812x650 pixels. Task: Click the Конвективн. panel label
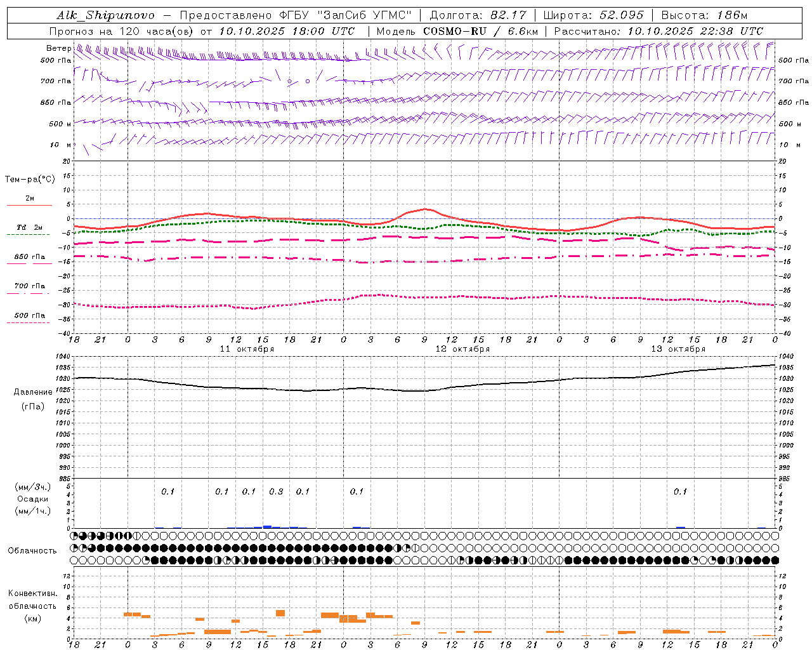click(32, 594)
